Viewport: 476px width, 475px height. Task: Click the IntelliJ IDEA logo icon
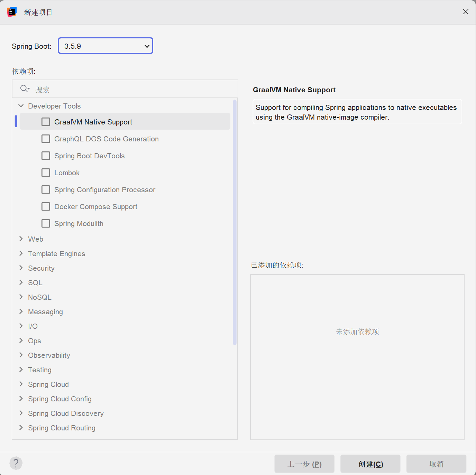12,12
